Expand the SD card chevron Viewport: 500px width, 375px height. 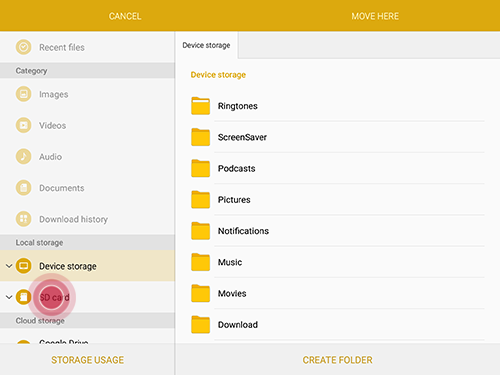tap(9, 297)
